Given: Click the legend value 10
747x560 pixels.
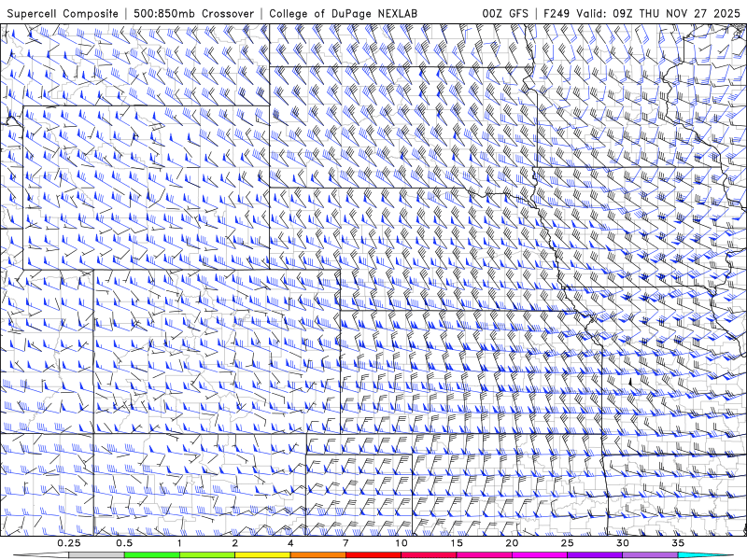Looking at the screenshot, I should (x=402, y=543).
